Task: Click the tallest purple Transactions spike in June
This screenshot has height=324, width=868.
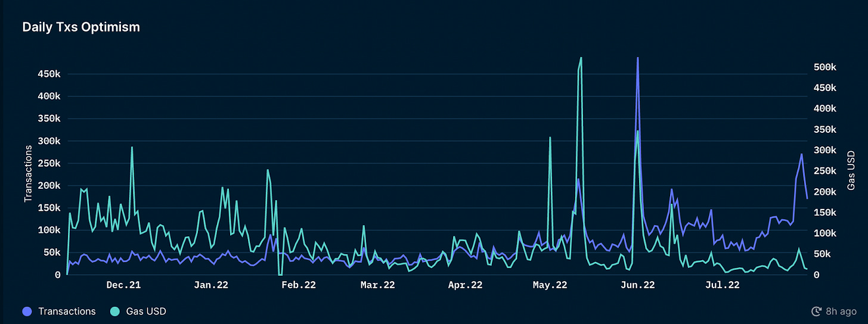Action: point(637,60)
